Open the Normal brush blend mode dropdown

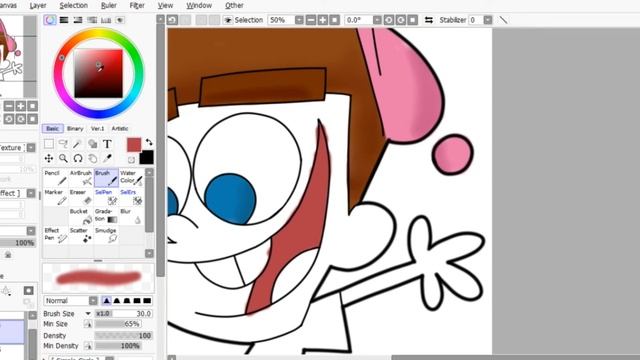(93, 301)
